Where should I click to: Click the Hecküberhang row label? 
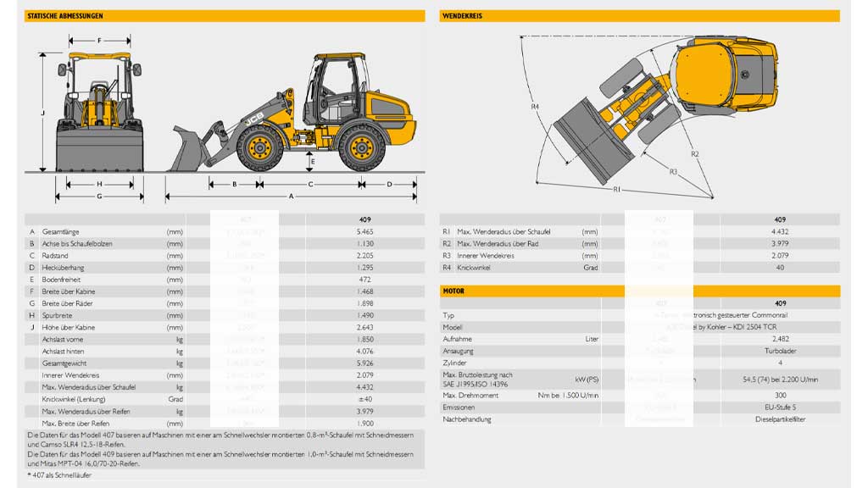[63, 268]
